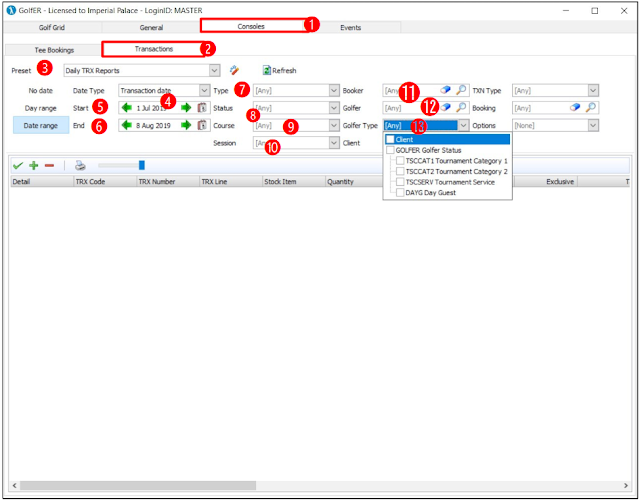Sort by the TRX Line column header

231,182
